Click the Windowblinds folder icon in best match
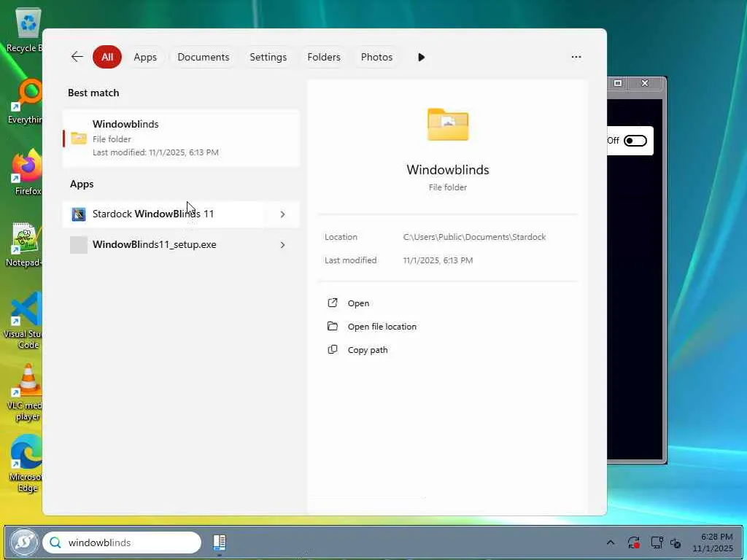 coord(79,138)
